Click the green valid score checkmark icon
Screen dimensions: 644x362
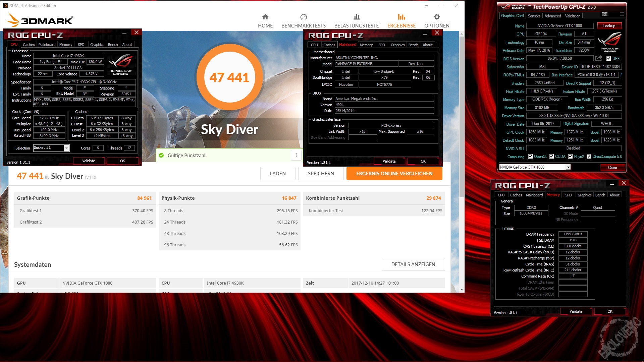pos(161,155)
